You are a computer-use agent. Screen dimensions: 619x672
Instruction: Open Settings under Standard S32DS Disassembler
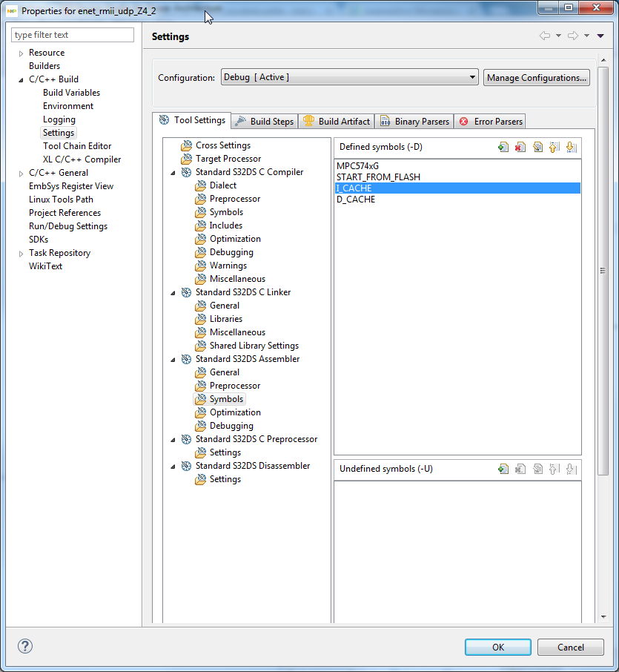[225, 479]
